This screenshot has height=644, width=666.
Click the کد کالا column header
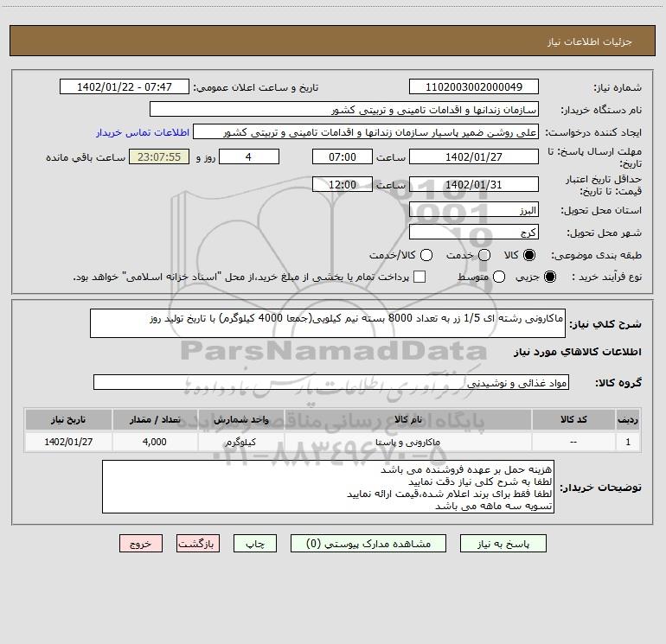point(573,419)
